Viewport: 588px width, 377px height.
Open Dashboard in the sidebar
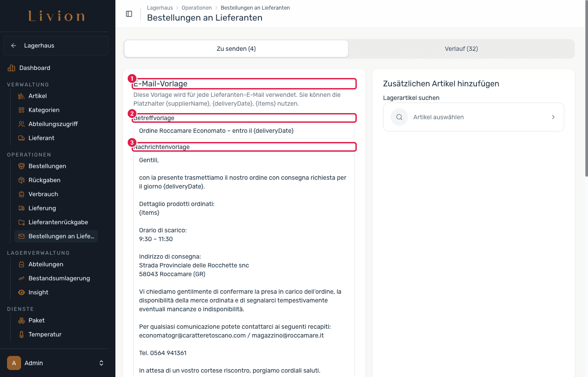(35, 68)
